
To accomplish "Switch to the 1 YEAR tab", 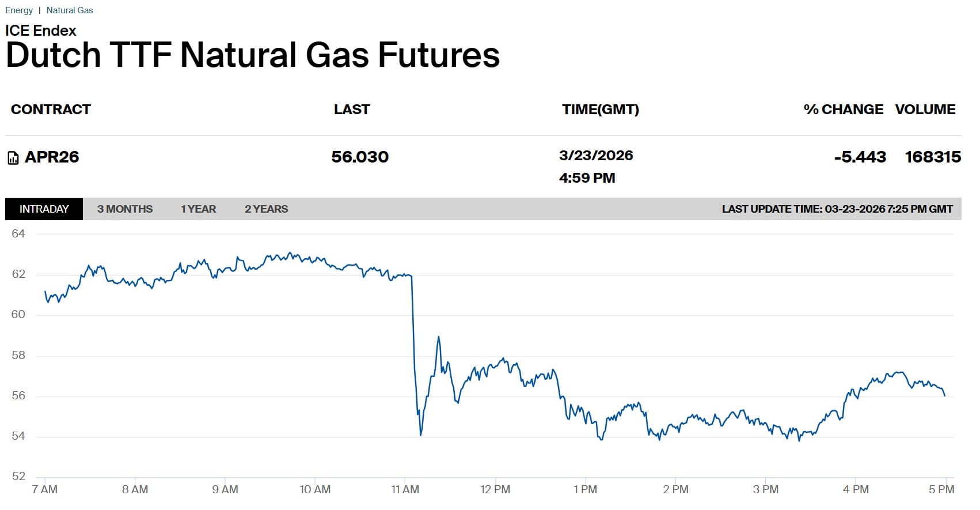I will pyautogui.click(x=198, y=209).
